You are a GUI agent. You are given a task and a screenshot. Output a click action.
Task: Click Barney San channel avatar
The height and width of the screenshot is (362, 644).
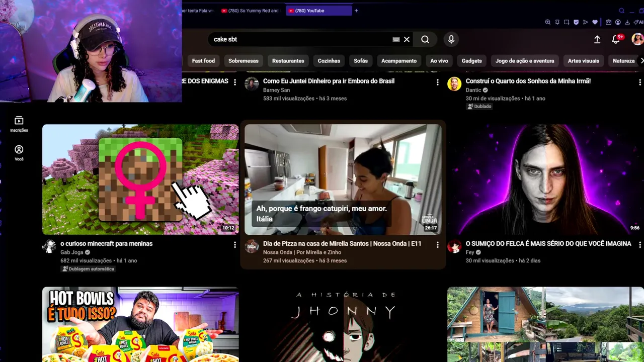click(252, 83)
